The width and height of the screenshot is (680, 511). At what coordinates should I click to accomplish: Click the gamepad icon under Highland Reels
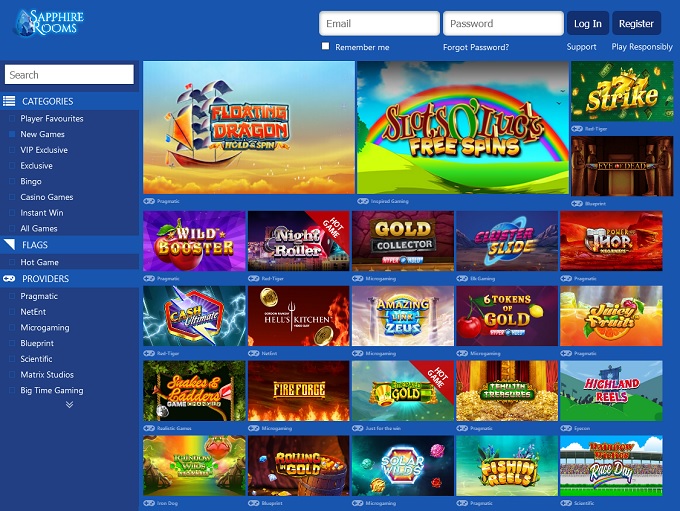(566, 428)
